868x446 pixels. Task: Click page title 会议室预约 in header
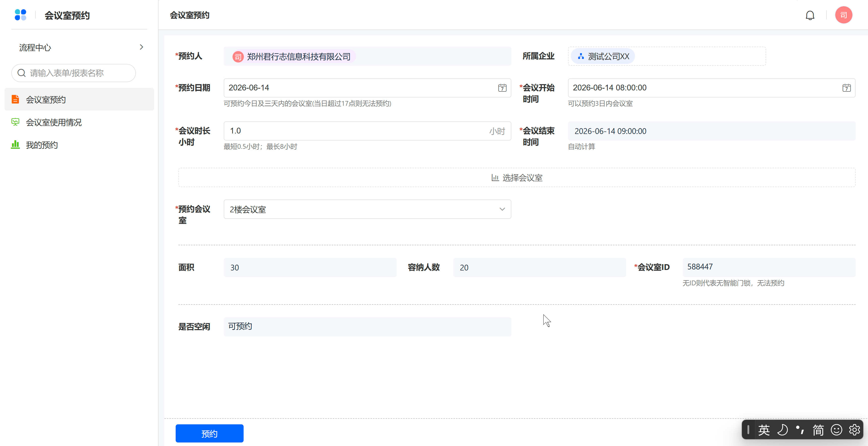pyautogui.click(x=189, y=15)
